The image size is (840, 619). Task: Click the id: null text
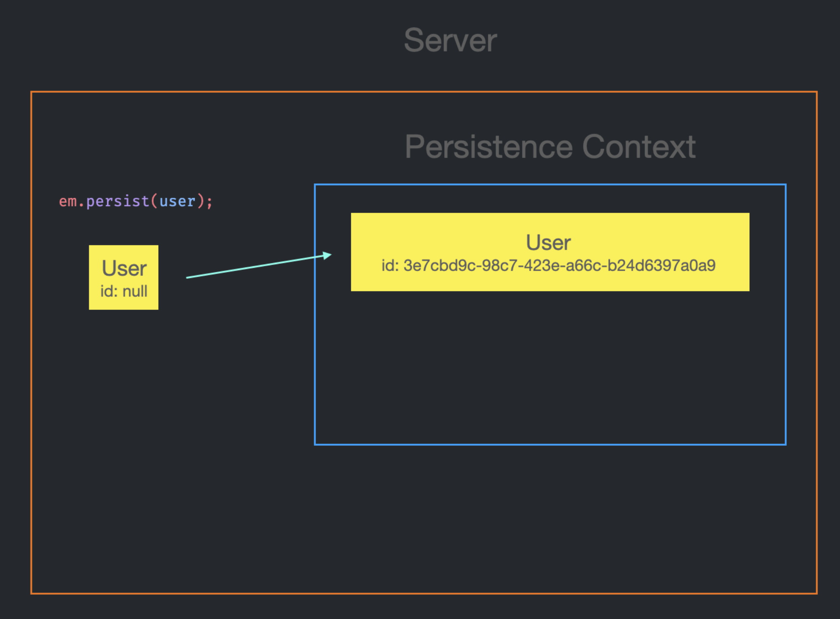(x=124, y=291)
